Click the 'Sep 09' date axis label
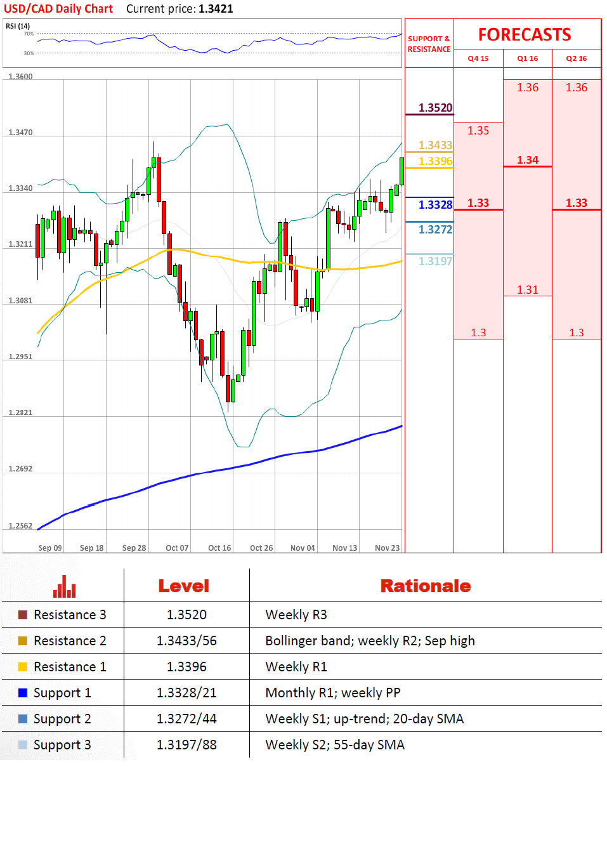Viewport: 607px width, 868px height. pyautogui.click(x=50, y=548)
